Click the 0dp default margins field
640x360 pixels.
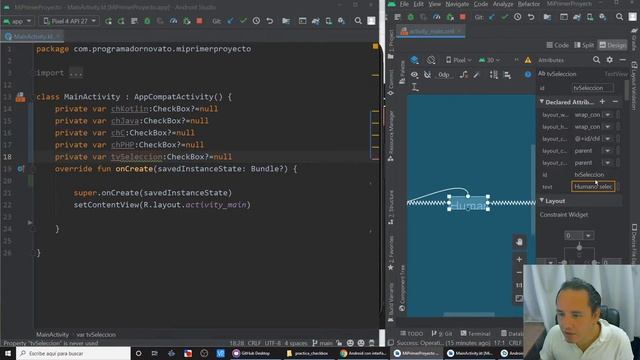[x=444, y=75]
